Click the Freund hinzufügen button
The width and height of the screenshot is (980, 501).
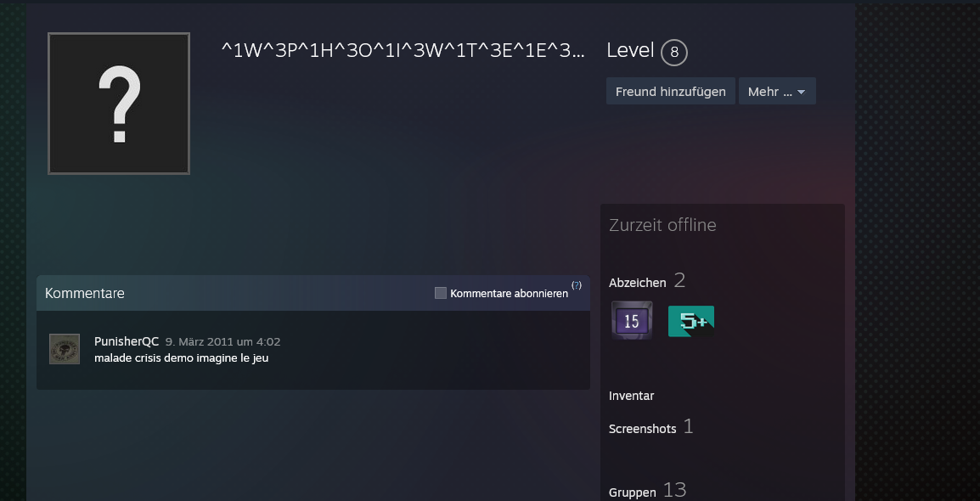point(670,91)
